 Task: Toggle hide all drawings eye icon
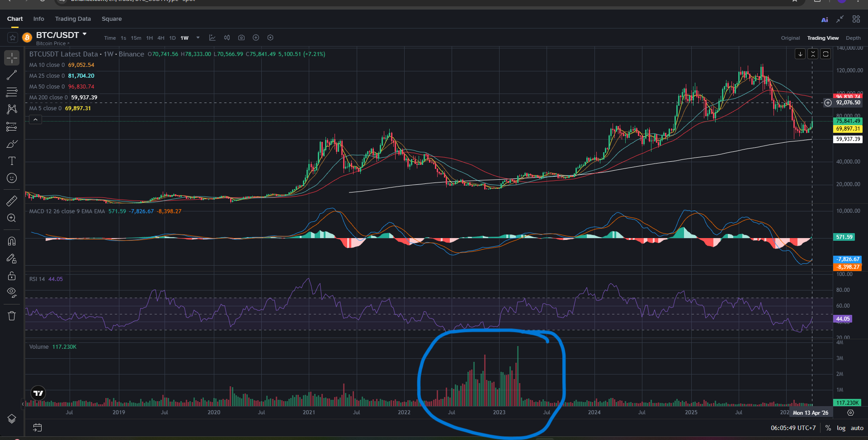point(12,293)
